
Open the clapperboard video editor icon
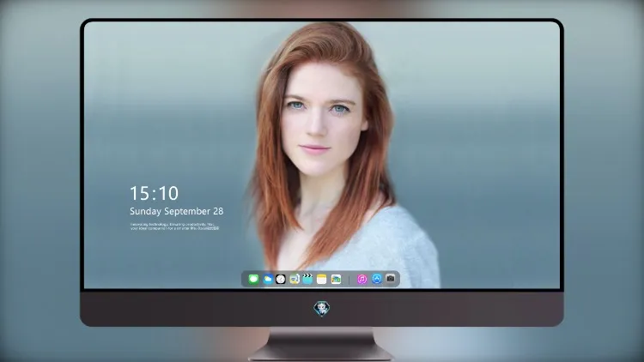[307, 279]
